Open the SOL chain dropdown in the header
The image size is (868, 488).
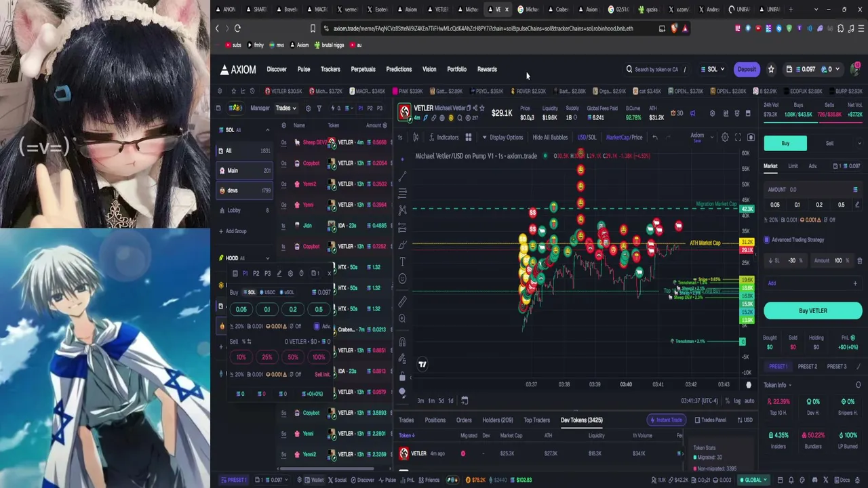coord(713,69)
